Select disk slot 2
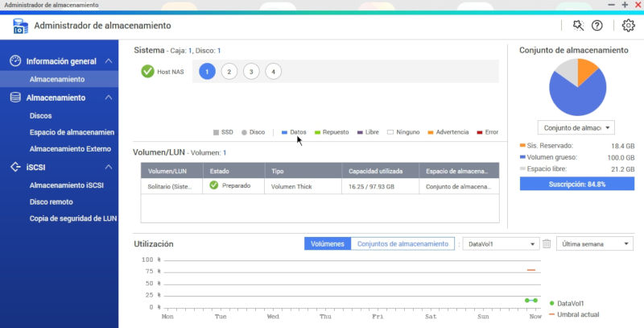This screenshot has width=644, height=328. pos(229,71)
